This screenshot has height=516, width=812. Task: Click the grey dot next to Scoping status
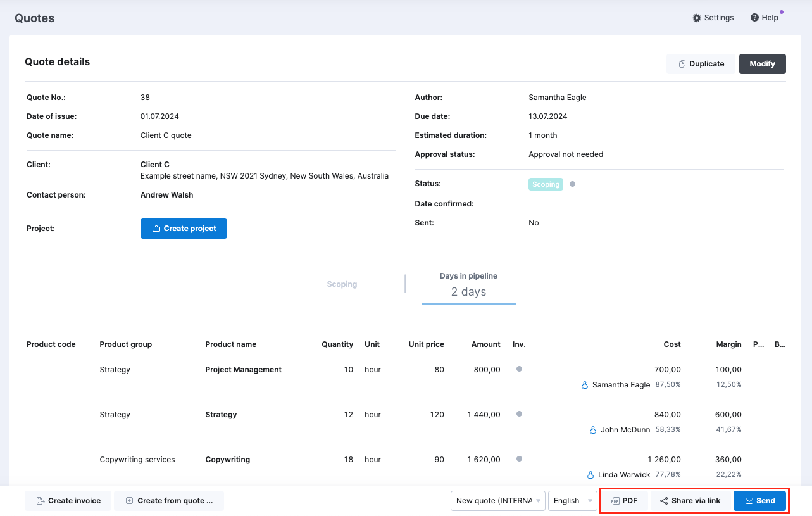tap(572, 184)
